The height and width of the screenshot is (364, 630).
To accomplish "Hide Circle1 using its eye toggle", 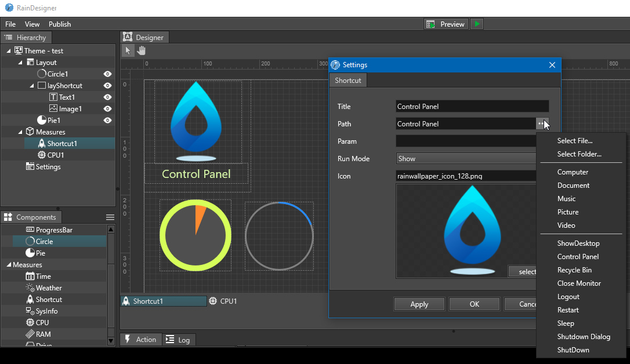I will point(107,74).
